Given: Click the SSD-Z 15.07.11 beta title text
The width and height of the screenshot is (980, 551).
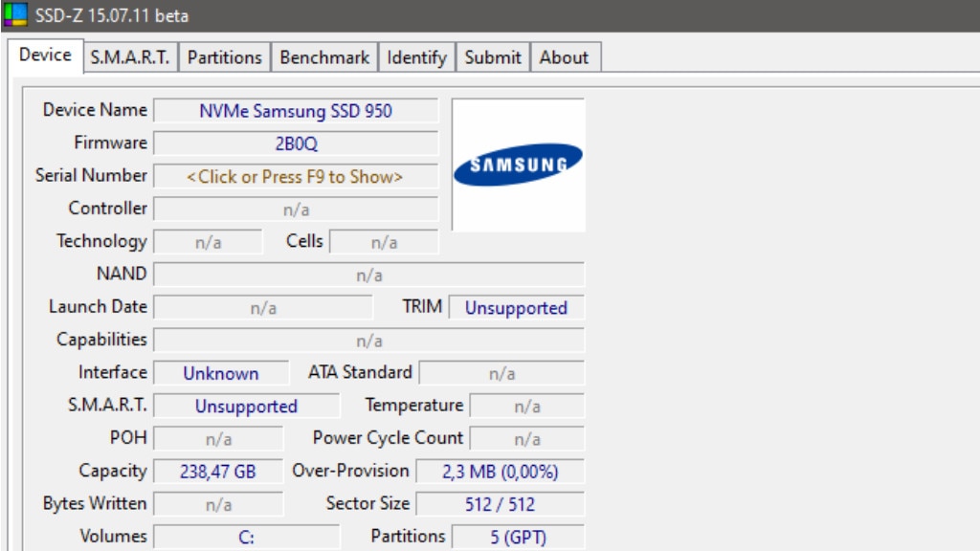Looking at the screenshot, I should pos(112,15).
